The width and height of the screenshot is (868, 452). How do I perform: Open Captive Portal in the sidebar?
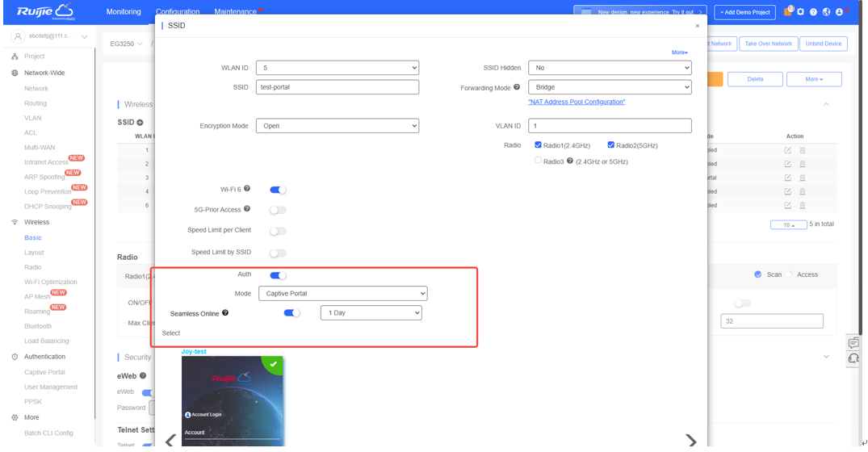(44, 372)
